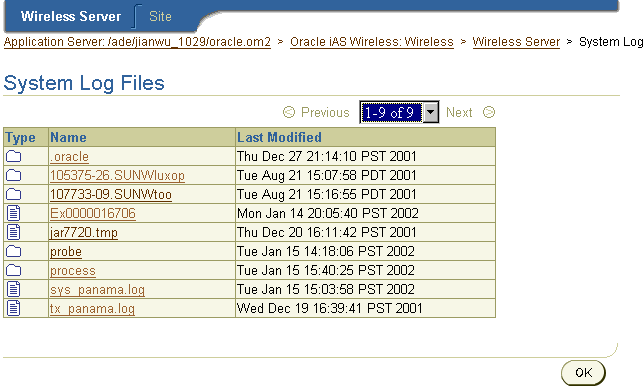The width and height of the screenshot is (643, 388).
Task: Click the Name column header
Action: 68,137
